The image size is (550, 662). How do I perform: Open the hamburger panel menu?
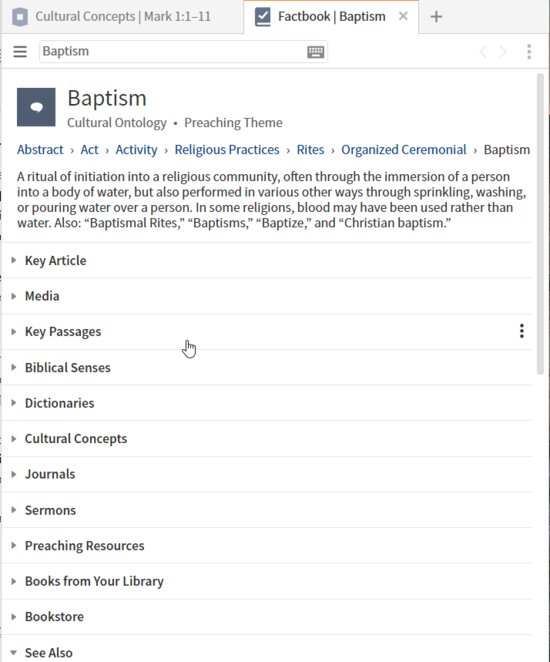(20, 52)
